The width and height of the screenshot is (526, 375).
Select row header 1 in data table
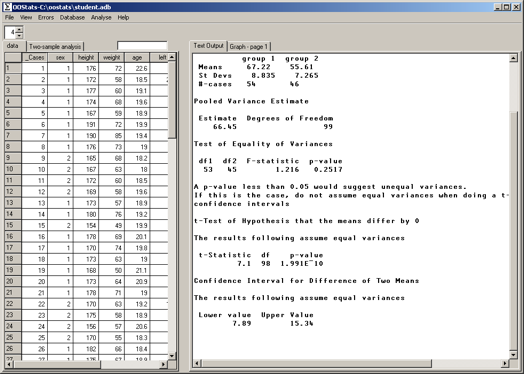[x=13, y=68]
